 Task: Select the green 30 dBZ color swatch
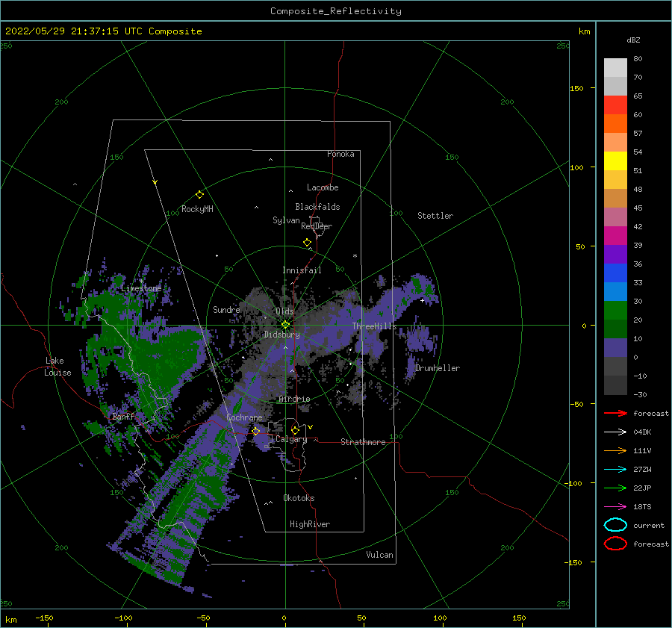point(615,311)
